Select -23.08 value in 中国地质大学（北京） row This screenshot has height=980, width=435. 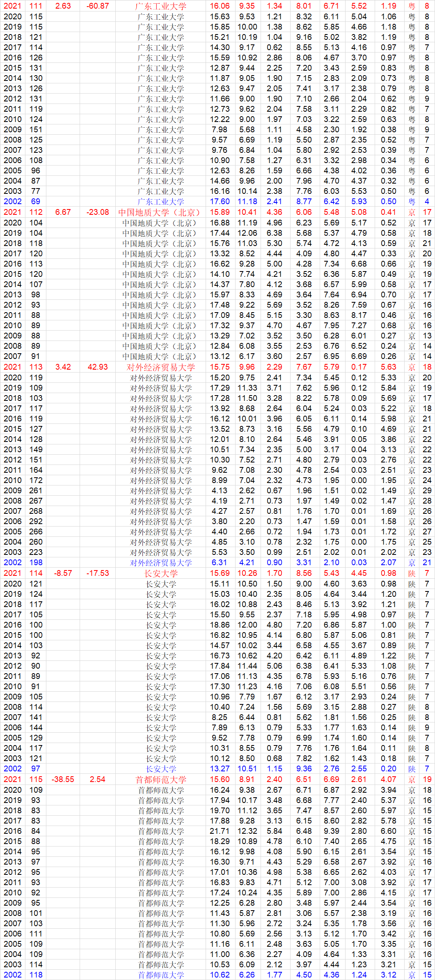98,212
